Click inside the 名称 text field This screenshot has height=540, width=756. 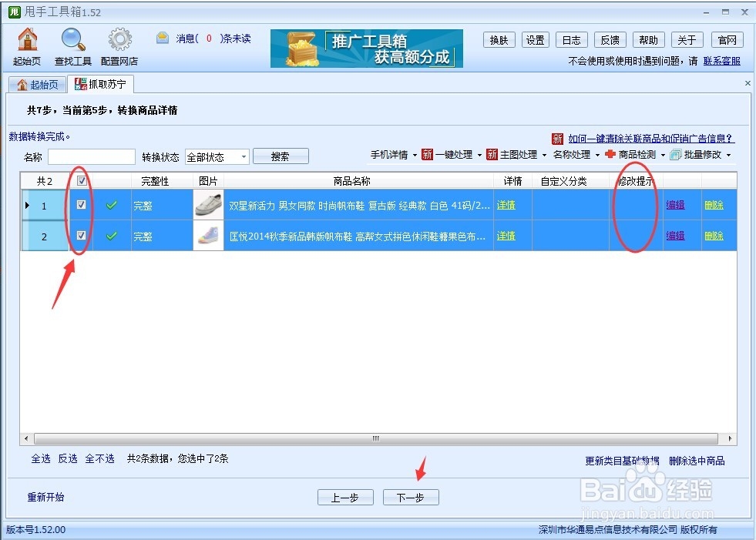click(x=92, y=156)
